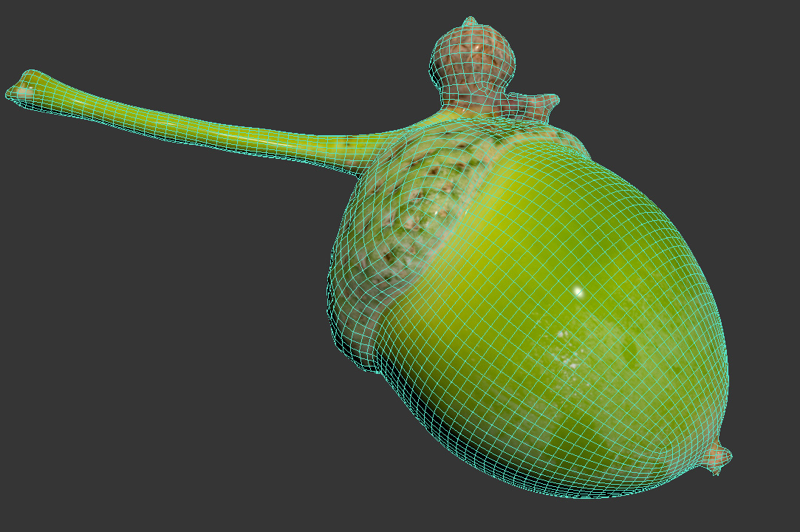The image size is (800, 532).
Task: Select the pointed tip at the acorn's bottom
Action: tap(719, 458)
